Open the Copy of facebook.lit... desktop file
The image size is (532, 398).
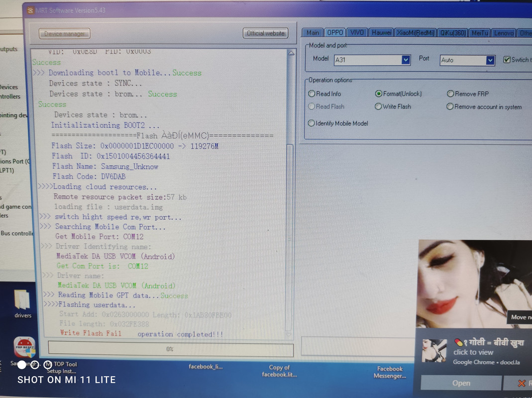click(x=279, y=371)
